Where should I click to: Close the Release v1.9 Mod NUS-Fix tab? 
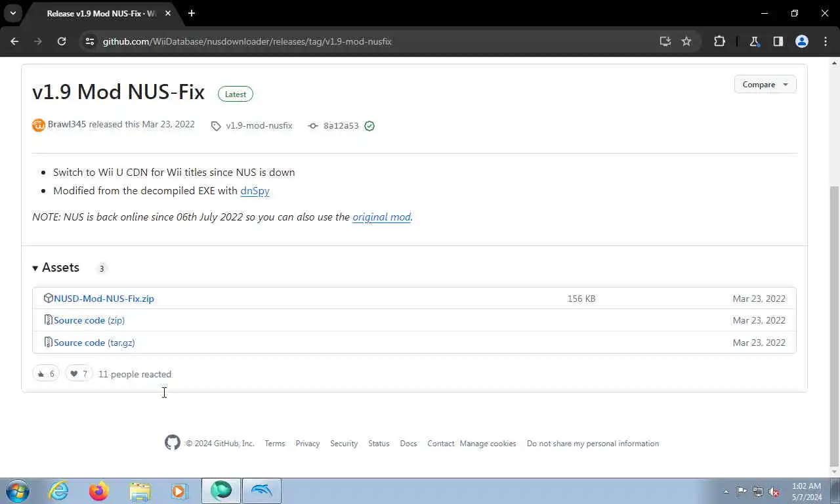tap(169, 13)
